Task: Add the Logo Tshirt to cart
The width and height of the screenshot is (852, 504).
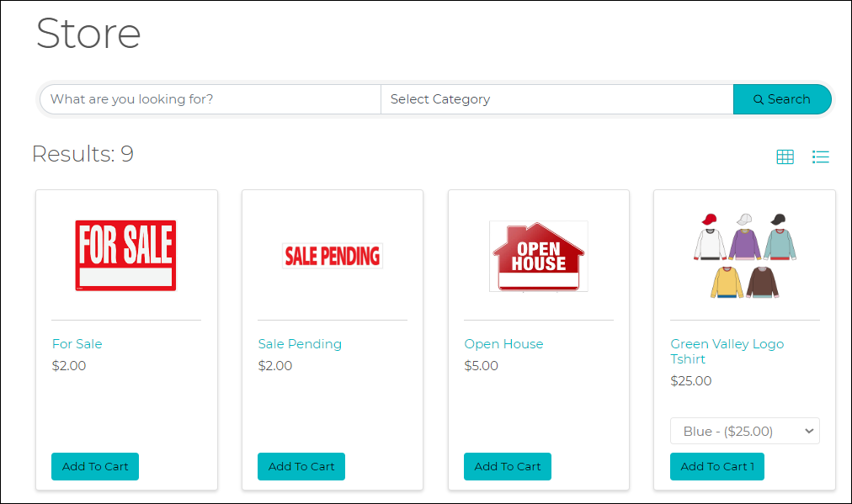Action: click(x=716, y=466)
